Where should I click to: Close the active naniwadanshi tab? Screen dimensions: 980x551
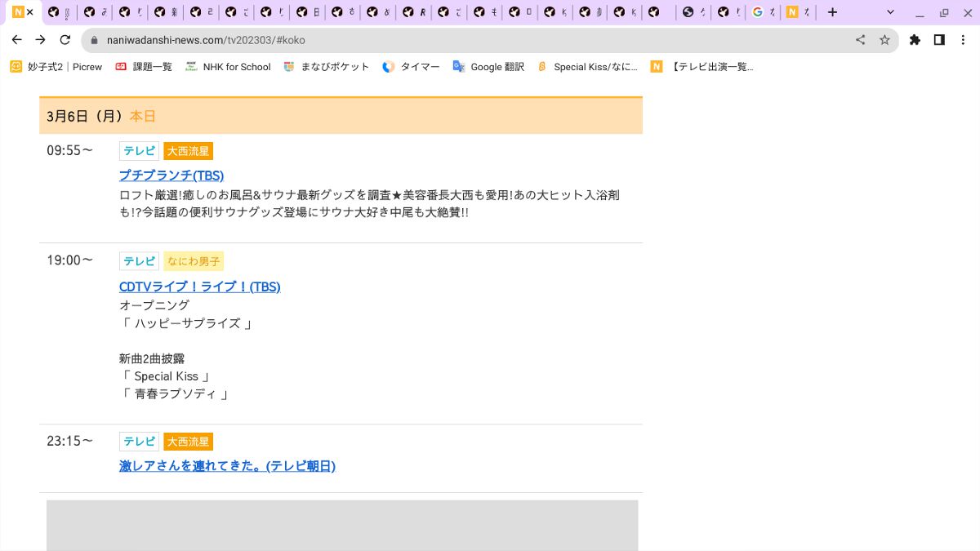coord(30,12)
